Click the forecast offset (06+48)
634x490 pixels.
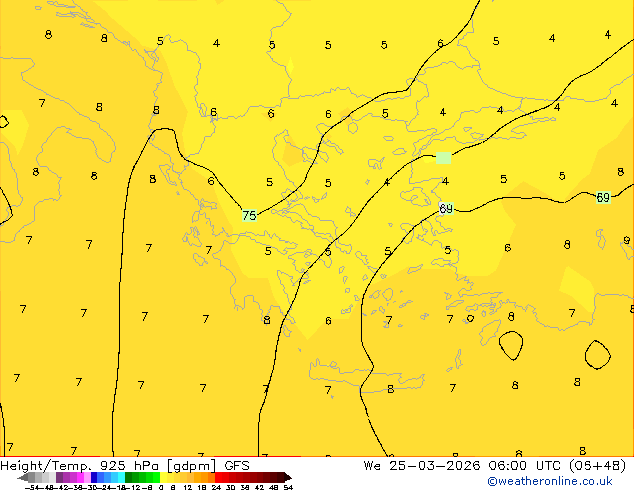[597, 466]
